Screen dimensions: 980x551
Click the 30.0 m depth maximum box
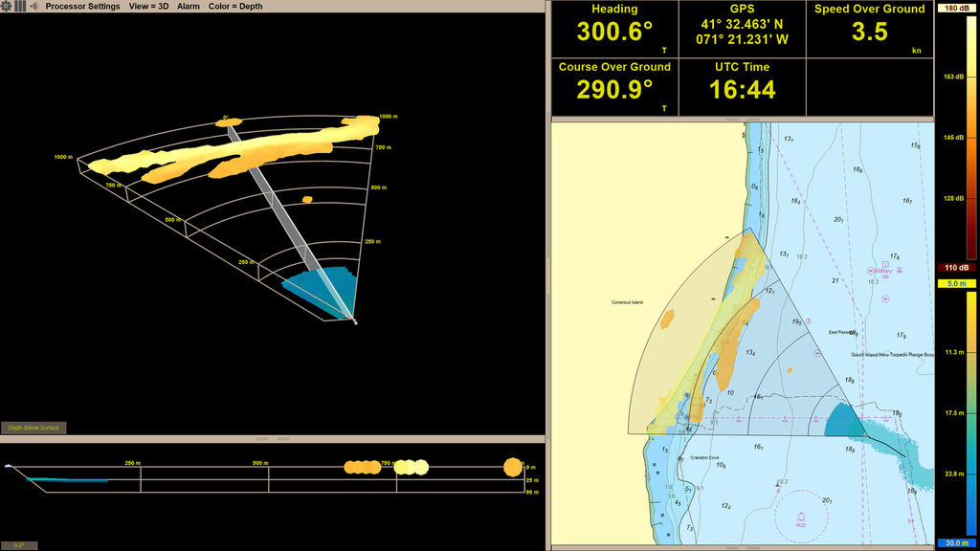tap(957, 543)
